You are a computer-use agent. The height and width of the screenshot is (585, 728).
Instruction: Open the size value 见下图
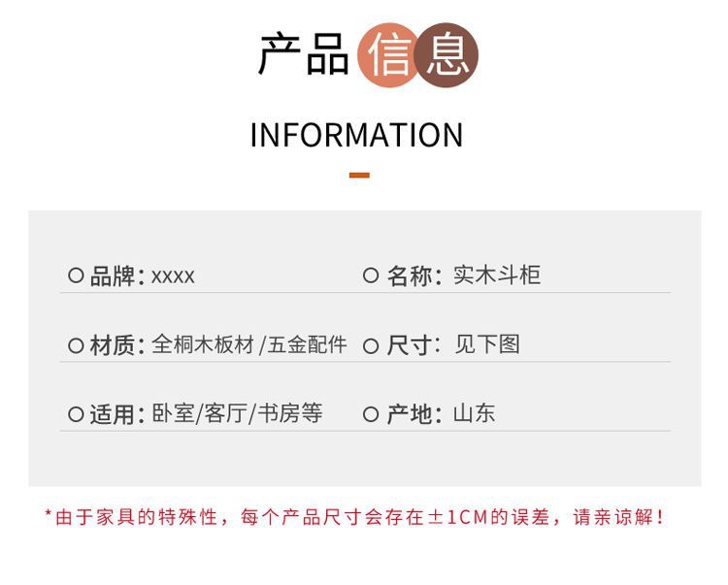487,344
